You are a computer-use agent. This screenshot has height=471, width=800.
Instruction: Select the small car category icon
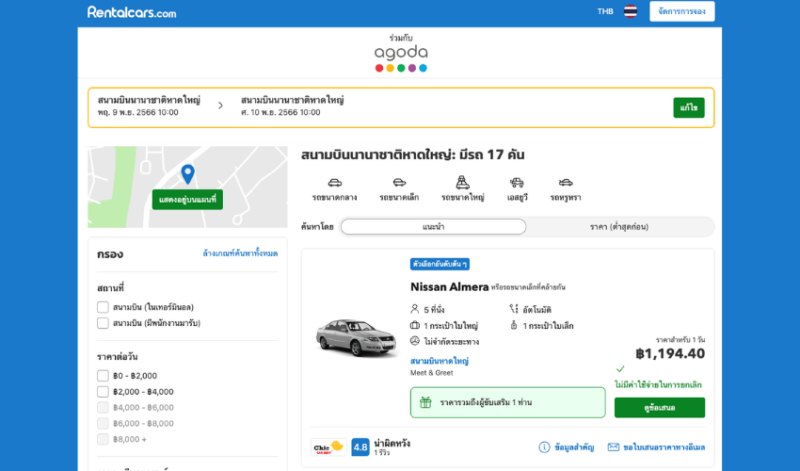click(398, 183)
